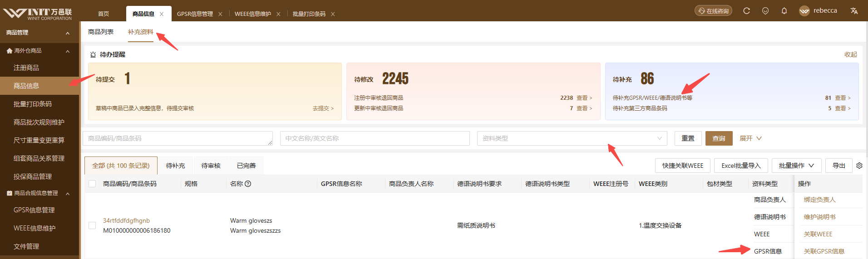
Task: Close the WEEE信息维护 tab
Action: (278, 14)
